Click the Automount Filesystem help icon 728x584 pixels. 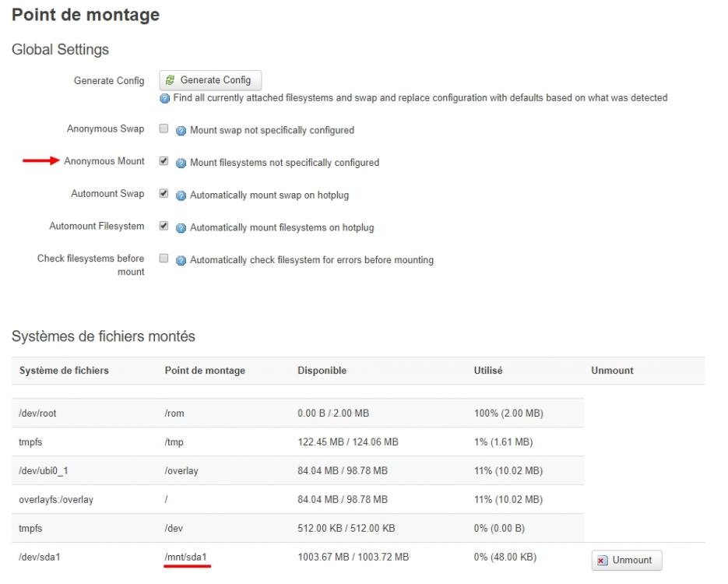[181, 227]
